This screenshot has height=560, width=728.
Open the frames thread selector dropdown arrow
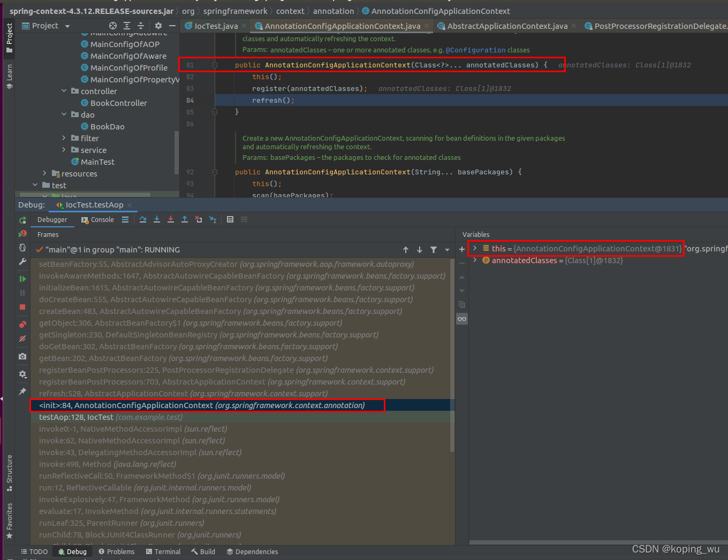click(x=448, y=250)
